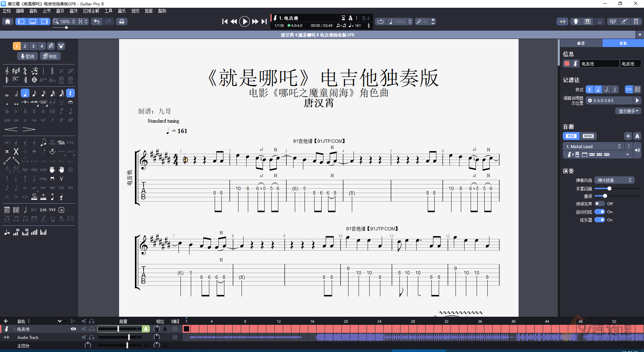Expand the multi-voice dropdown arrow next to voice 4
Viewport: 644px width, 352px height.
(61, 46)
